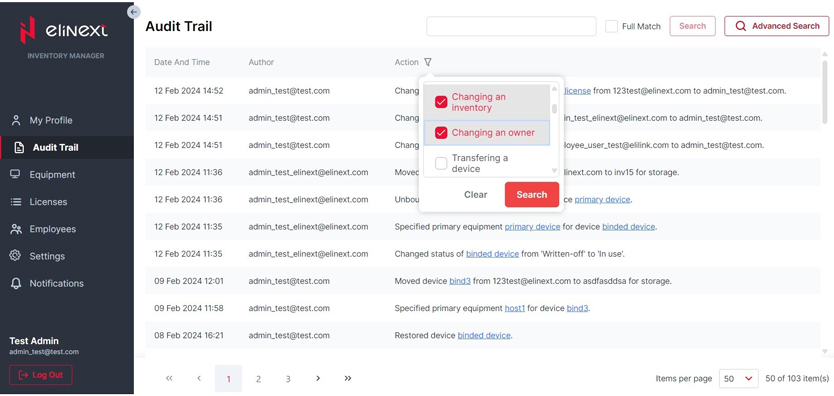This screenshot has height=396, width=834.
Task: Open primary device link in 11:35 Specified row
Action: (532, 226)
